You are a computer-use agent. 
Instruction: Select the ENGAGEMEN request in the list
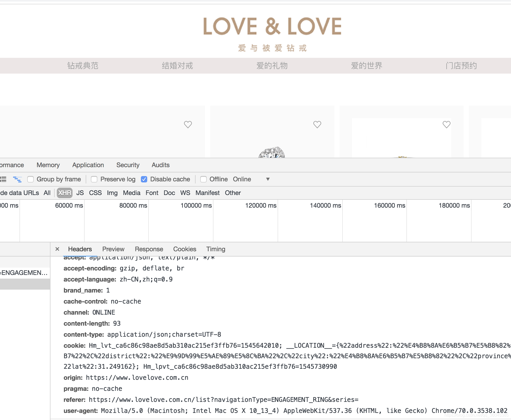(24, 273)
